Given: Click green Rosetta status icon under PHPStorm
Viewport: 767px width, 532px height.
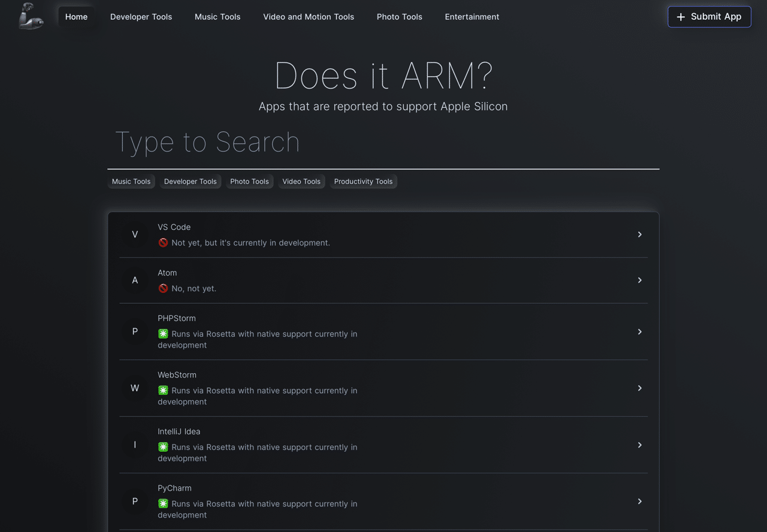Looking at the screenshot, I should click(163, 334).
